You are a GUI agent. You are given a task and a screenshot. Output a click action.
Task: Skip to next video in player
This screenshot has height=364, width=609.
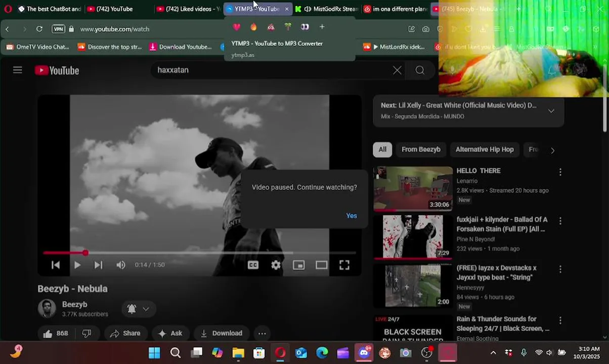click(98, 265)
